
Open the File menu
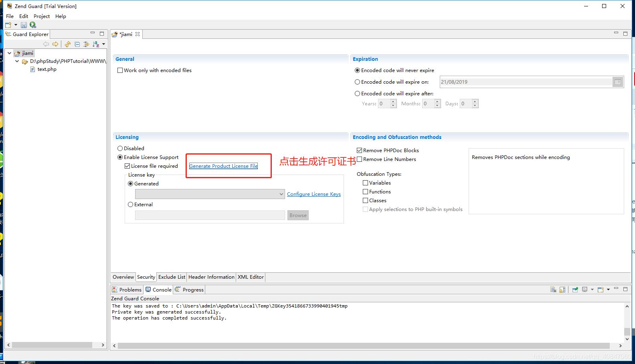pos(10,16)
